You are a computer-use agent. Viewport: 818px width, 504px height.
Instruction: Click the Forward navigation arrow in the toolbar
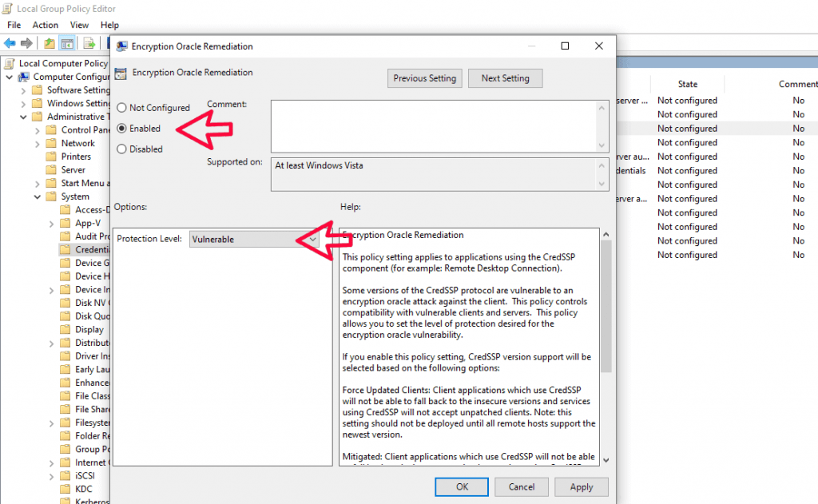(x=26, y=43)
